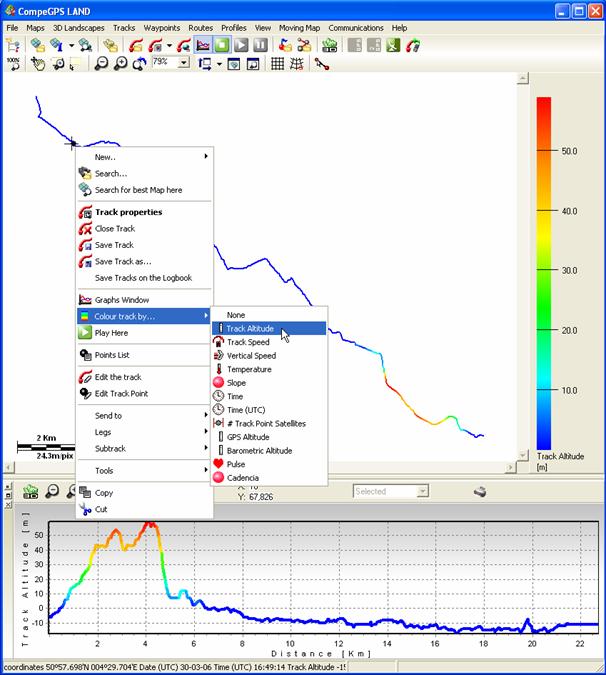Click the 2 Km map scale bar

[x=46, y=446]
